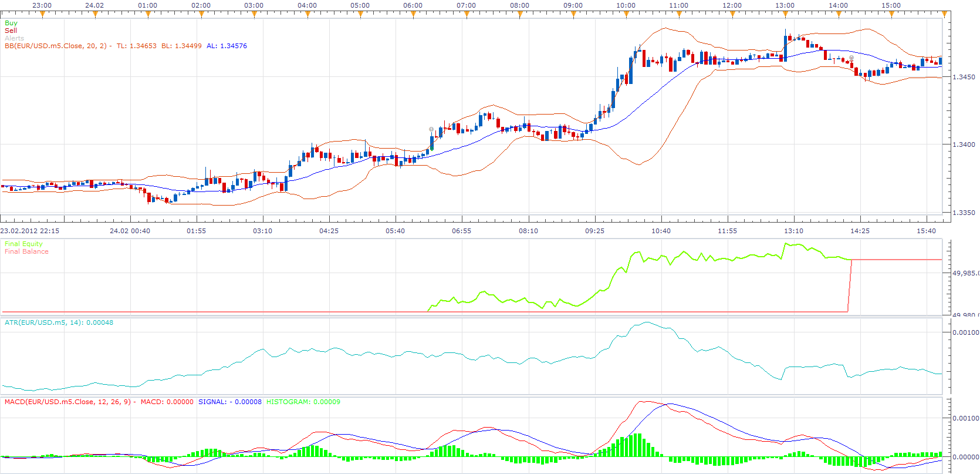Screen dimensions: 980x474
Task: Click the blue AL: 1.34576 value
Action: 227,46
